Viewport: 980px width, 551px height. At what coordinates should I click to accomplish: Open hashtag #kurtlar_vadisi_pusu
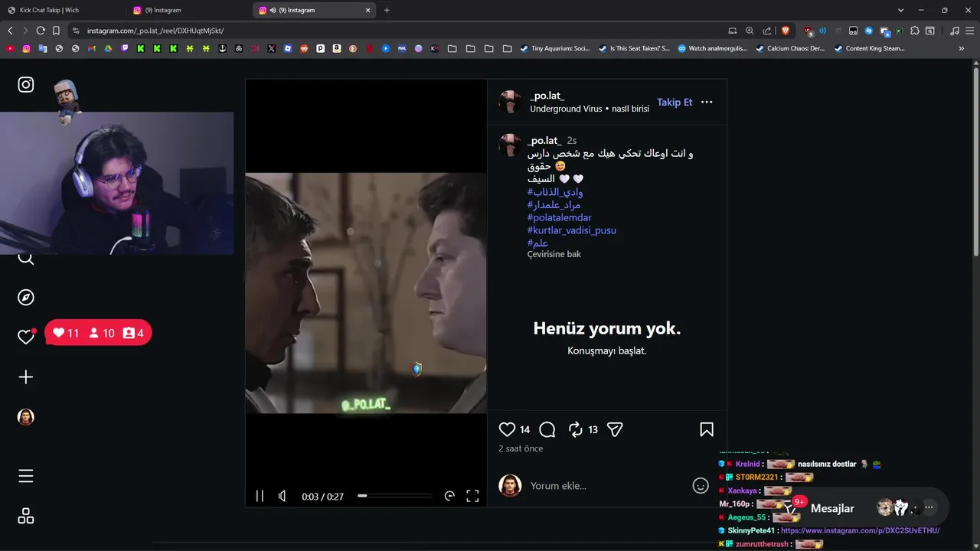click(571, 230)
